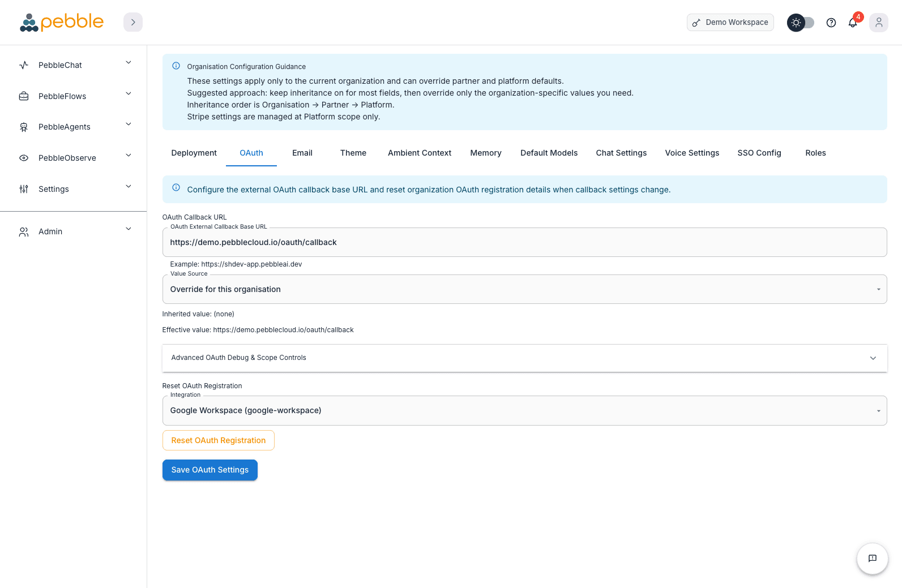Select the PebbleFlows sidebar icon

(23, 96)
